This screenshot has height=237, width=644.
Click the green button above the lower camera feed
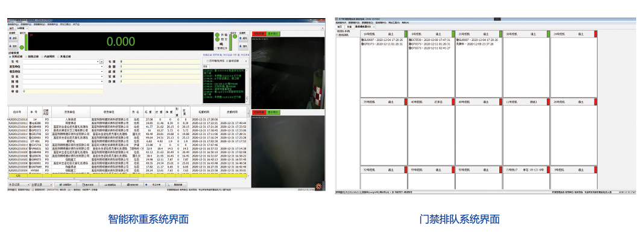pyautogui.click(x=274, y=112)
